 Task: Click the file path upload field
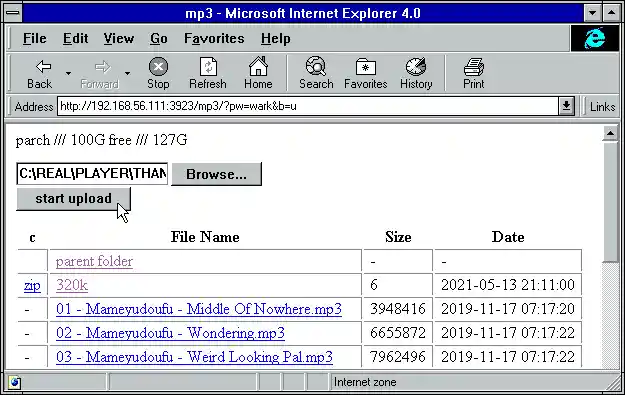click(x=92, y=173)
